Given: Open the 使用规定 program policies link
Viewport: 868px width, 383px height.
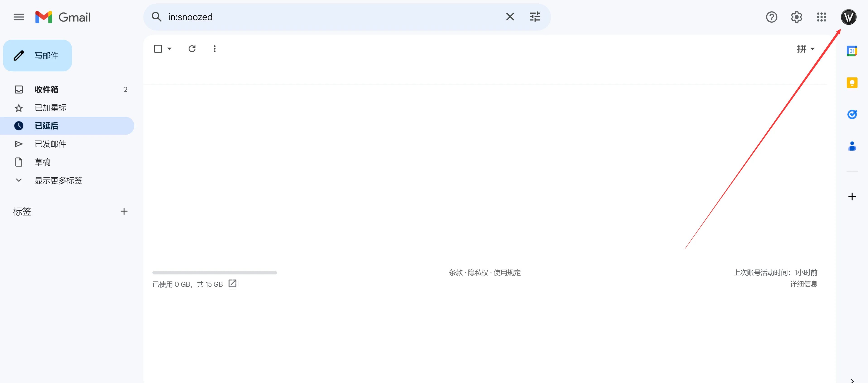Looking at the screenshot, I should 507,272.
